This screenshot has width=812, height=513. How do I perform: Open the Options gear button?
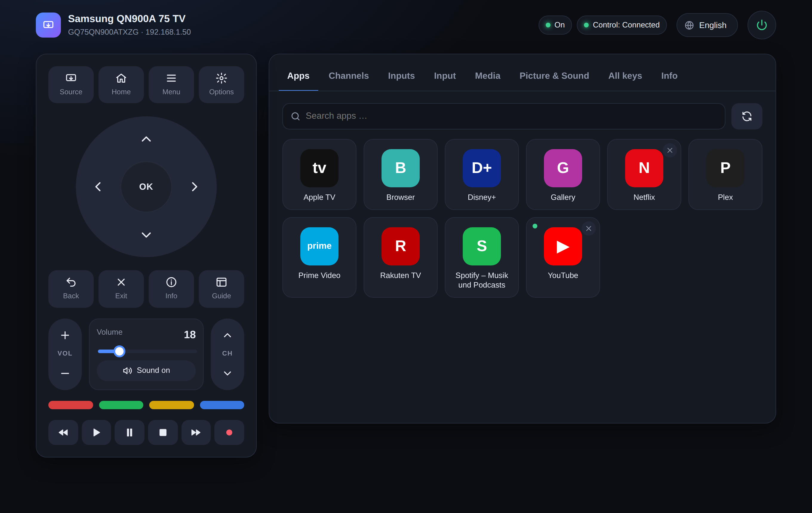coord(221,84)
